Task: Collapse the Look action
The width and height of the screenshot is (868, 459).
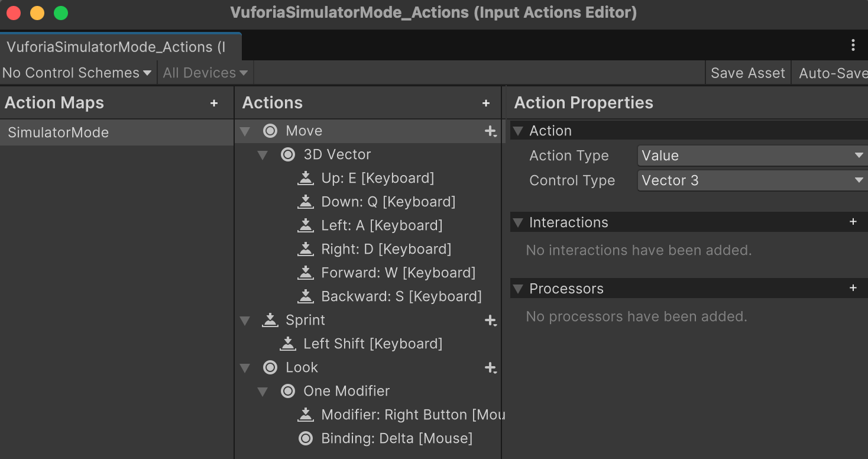Action: pos(245,368)
